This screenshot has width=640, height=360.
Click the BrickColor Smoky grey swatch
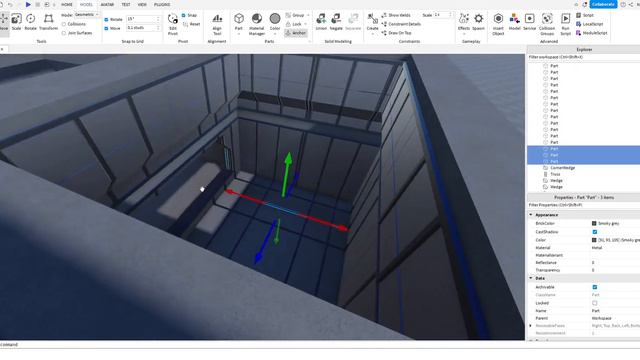click(x=594, y=224)
